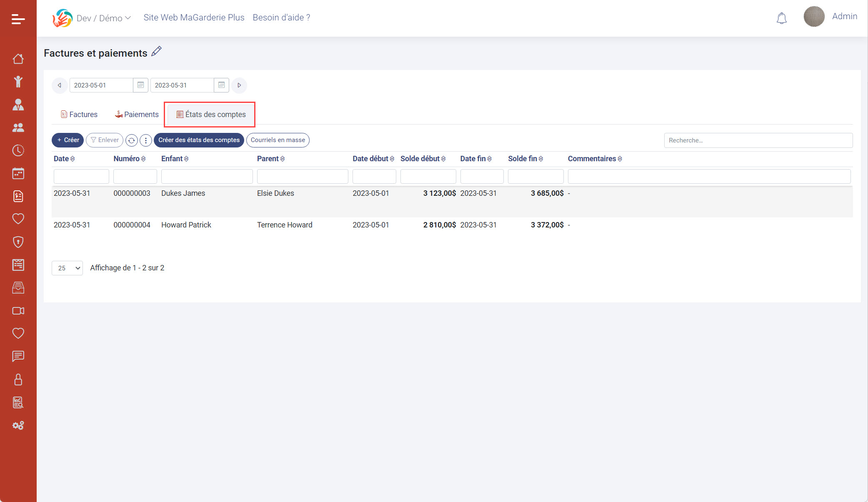Click Créer des états des comptes button
The width and height of the screenshot is (868, 502).
[x=199, y=140]
